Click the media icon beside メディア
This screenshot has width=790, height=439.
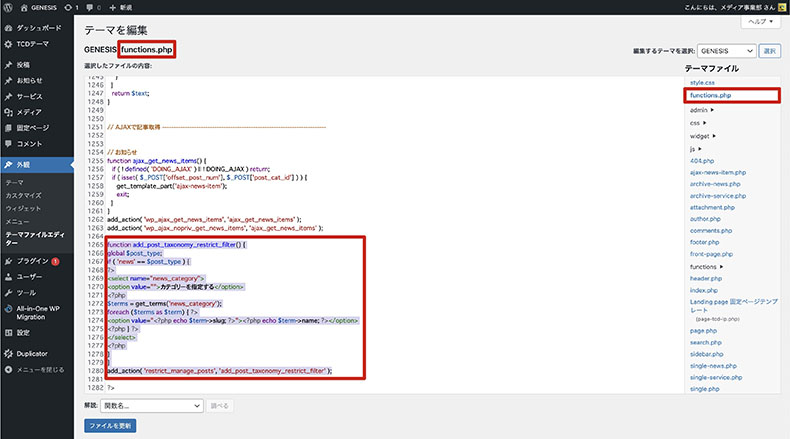click(x=8, y=112)
